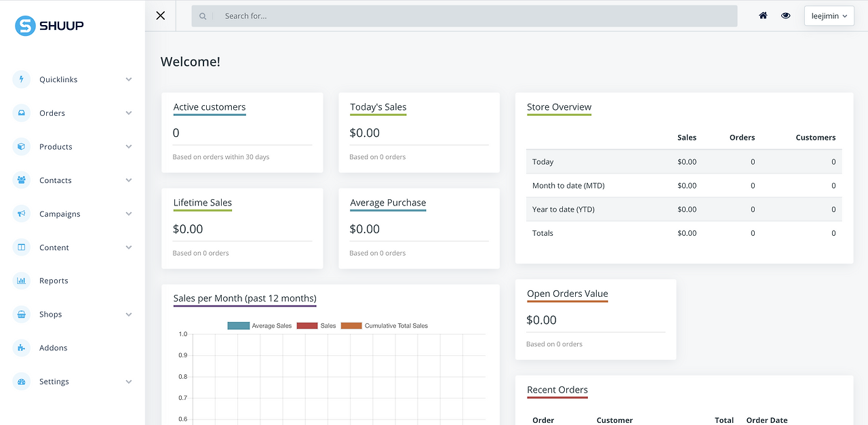
Task: Click the eye preview icon
Action: coord(785,16)
